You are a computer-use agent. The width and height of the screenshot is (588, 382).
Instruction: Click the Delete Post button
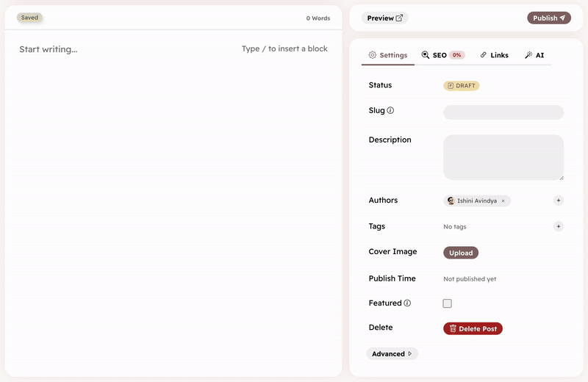click(x=473, y=328)
